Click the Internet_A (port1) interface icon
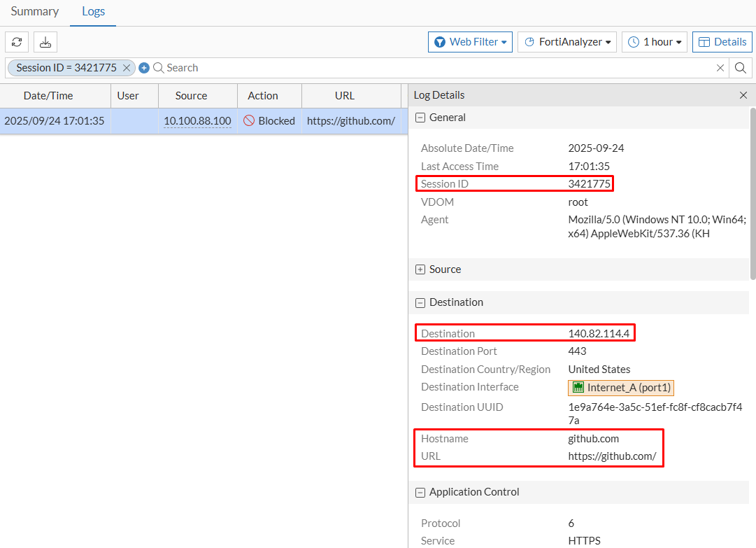The image size is (756, 548). (580, 387)
